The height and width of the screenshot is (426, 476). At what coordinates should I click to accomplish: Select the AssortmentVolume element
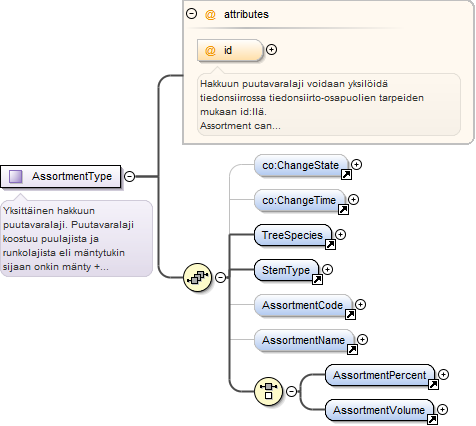379,410
